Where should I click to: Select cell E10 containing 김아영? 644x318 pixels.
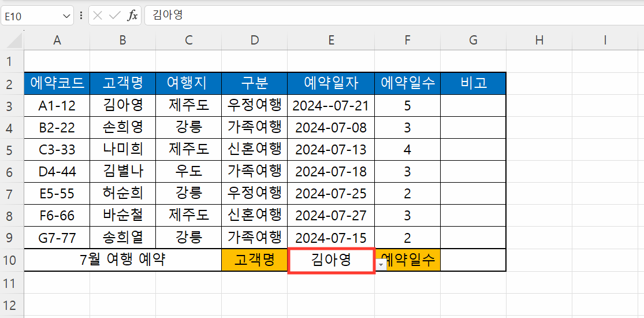tap(331, 260)
